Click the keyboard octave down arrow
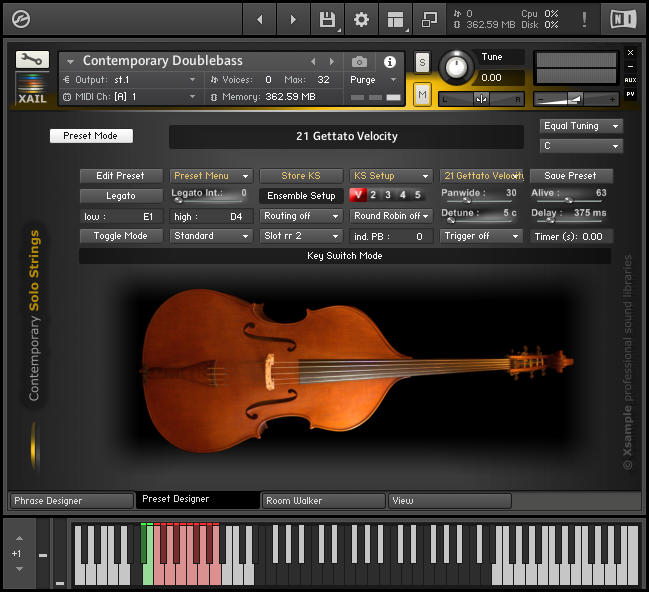649x592 pixels. click(x=19, y=569)
